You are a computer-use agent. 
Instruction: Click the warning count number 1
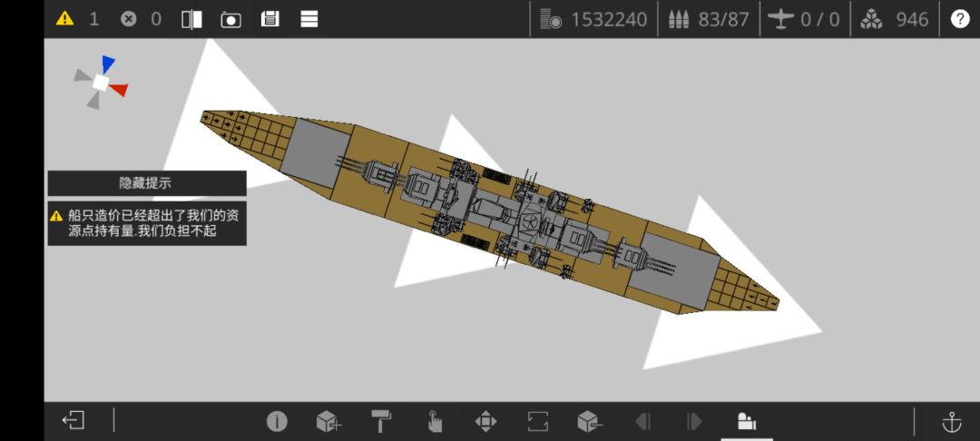click(93, 19)
